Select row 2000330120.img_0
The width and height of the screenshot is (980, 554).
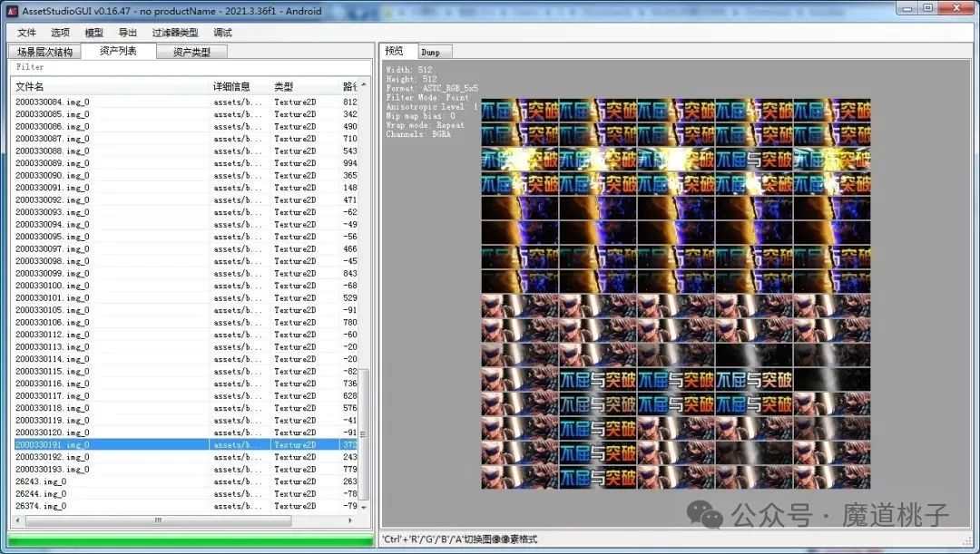click(186, 433)
